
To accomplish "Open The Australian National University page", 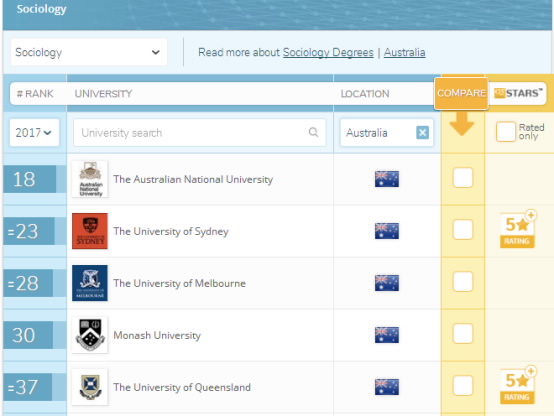I will (193, 179).
